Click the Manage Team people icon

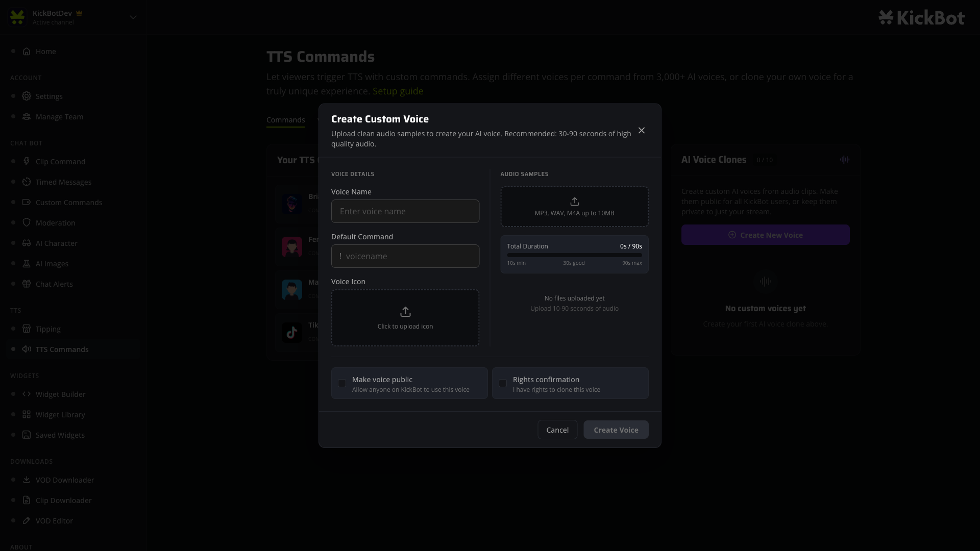[x=27, y=117]
